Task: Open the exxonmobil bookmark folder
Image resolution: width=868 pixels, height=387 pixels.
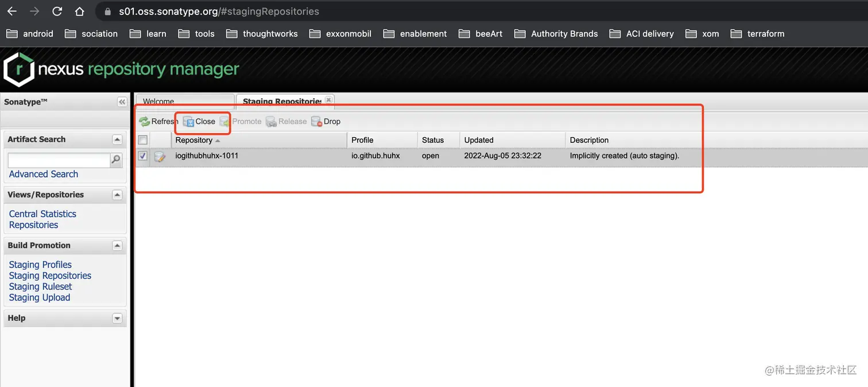Action: [x=340, y=34]
